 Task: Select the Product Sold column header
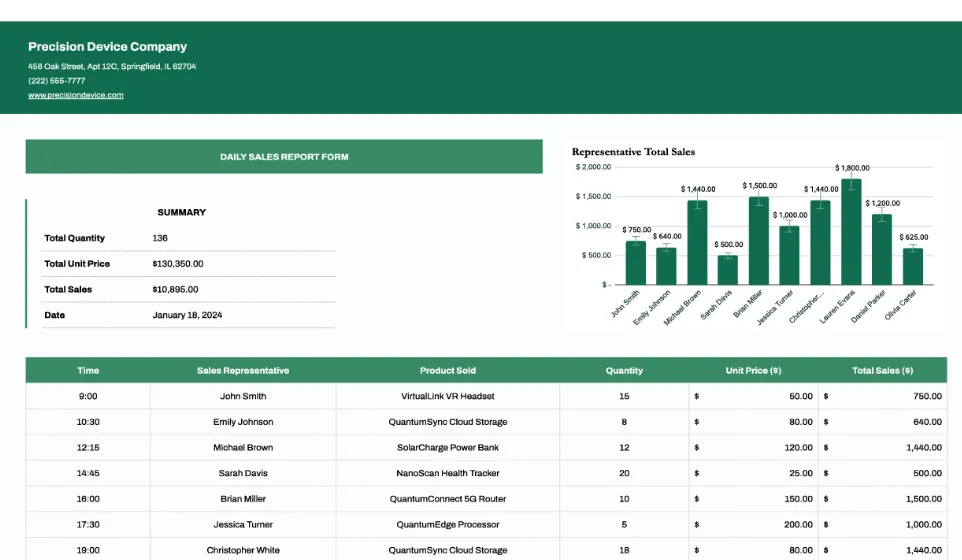point(448,370)
